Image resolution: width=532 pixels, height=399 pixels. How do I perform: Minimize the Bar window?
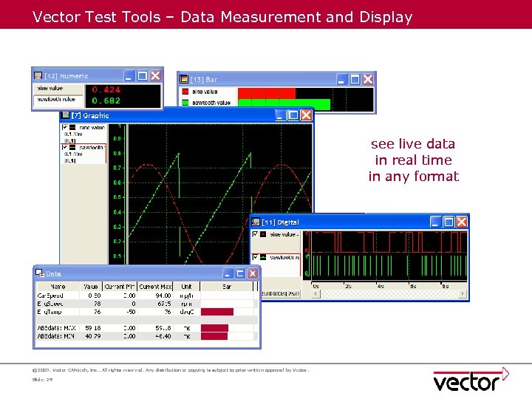[342, 79]
